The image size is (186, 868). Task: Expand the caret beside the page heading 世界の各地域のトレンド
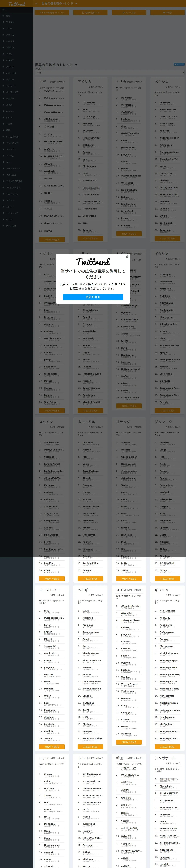tap(76, 65)
